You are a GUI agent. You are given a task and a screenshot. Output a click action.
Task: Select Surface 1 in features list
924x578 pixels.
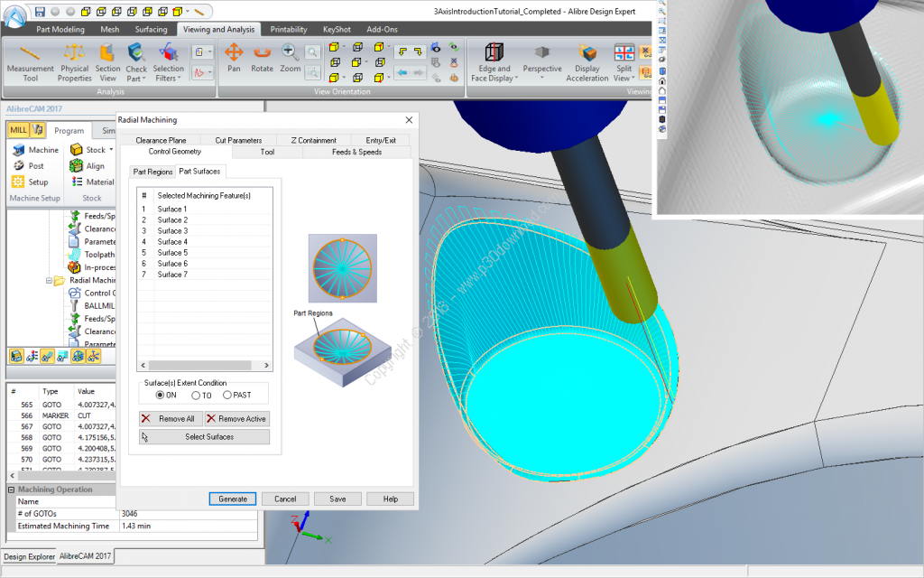[205, 209]
